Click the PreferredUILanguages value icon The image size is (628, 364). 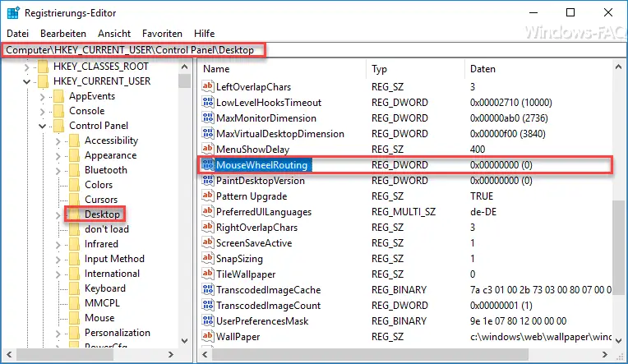(x=207, y=211)
